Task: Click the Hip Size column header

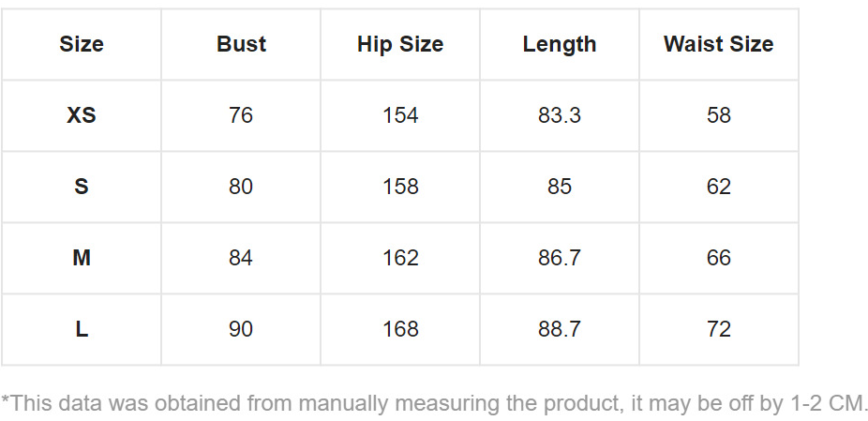Action: 400,44
